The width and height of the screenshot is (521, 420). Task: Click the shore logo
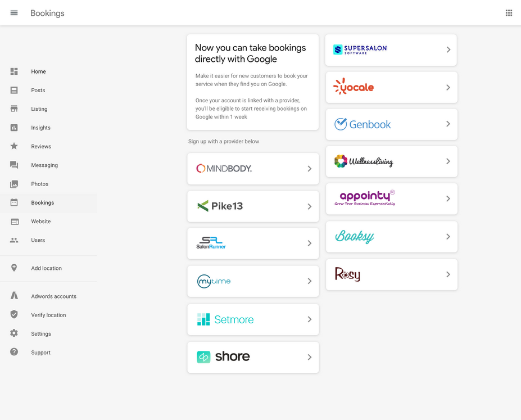pyautogui.click(x=223, y=357)
